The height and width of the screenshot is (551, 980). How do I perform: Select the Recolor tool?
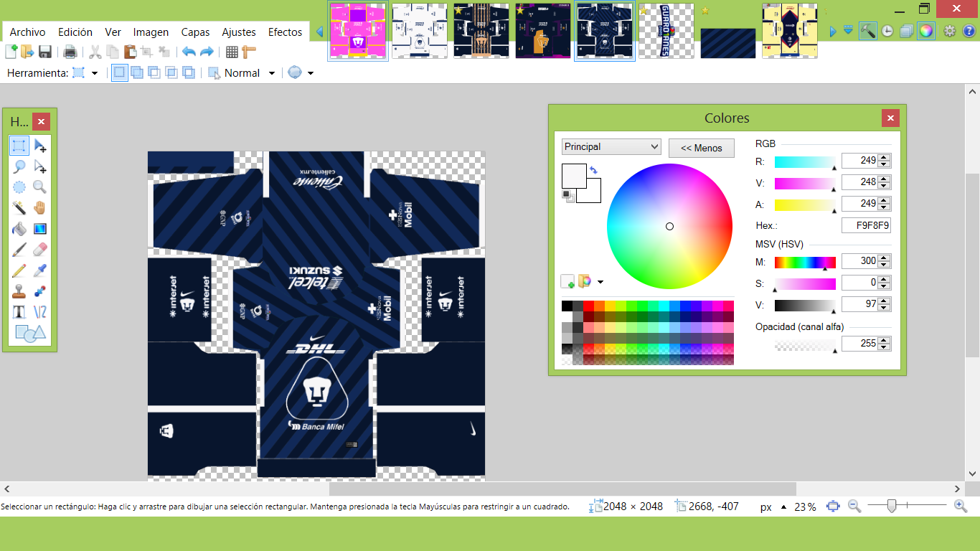[40, 291]
